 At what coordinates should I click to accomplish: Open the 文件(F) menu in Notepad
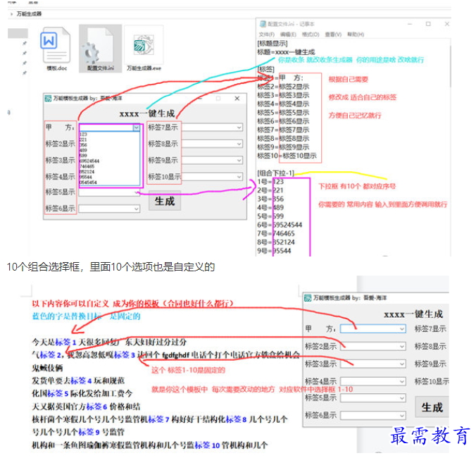pos(267,35)
